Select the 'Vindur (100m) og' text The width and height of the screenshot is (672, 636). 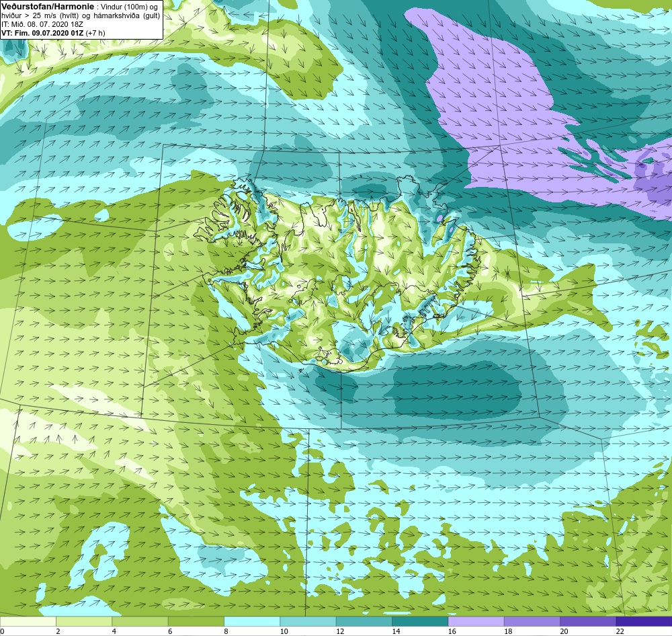pyautogui.click(x=130, y=7)
